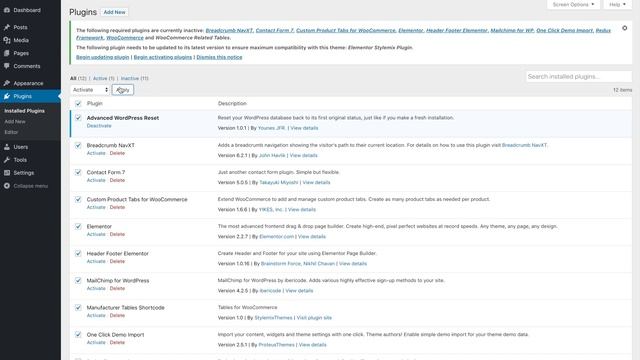Image resolution: width=640 pixels, height=360 pixels.
Task: Uncheck the Contact Form 7 checkbox
Action: coord(78,172)
